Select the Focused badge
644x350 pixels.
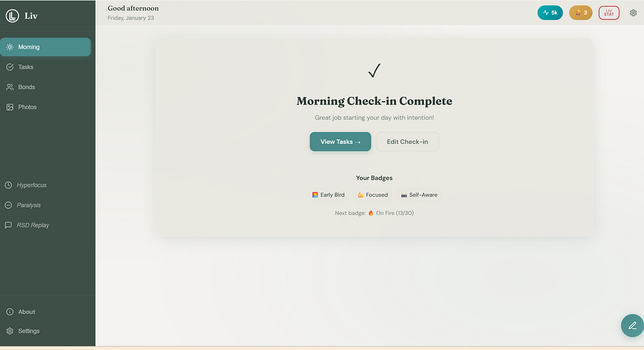tap(373, 195)
